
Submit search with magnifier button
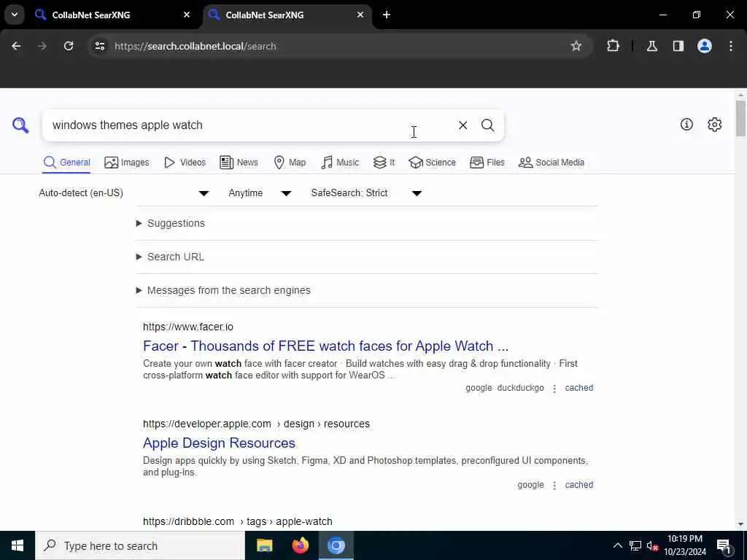coord(487,125)
